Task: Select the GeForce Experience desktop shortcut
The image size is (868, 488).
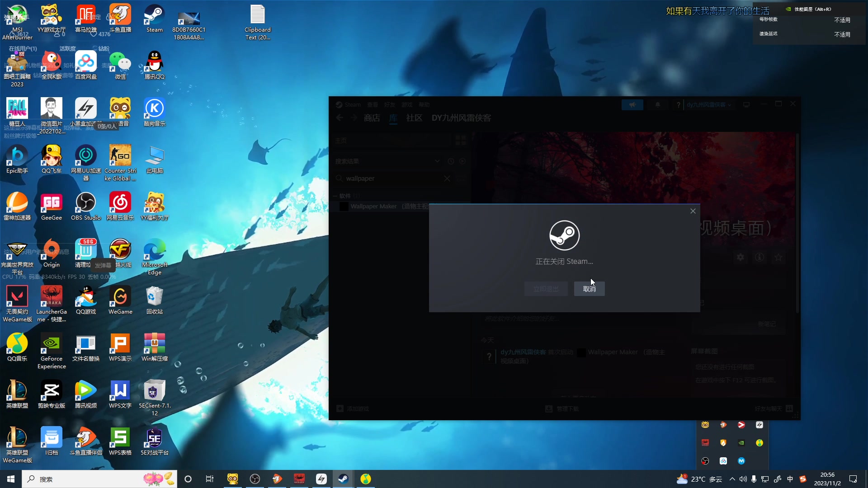Action: [52, 351]
